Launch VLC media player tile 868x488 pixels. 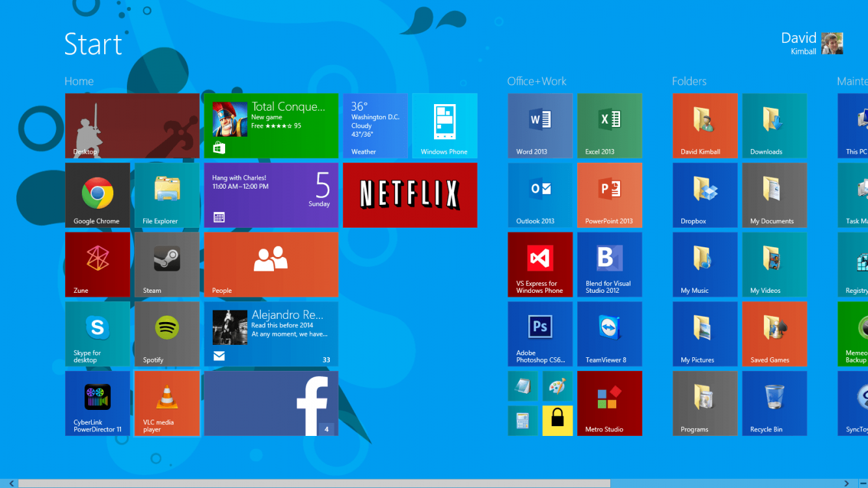click(167, 403)
